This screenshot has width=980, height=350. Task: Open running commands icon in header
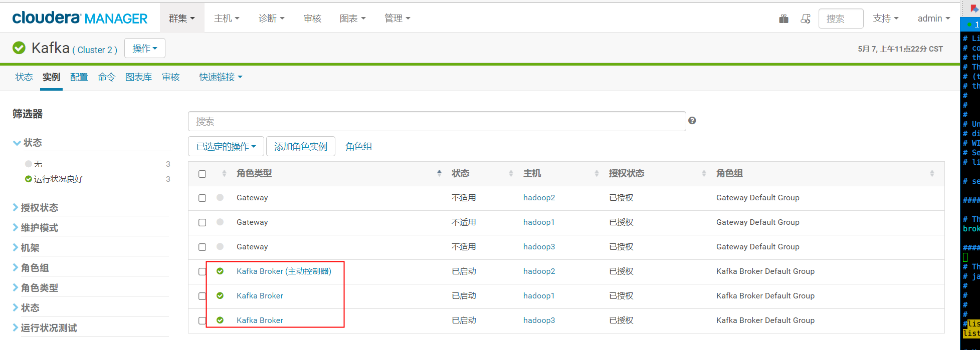click(x=806, y=19)
